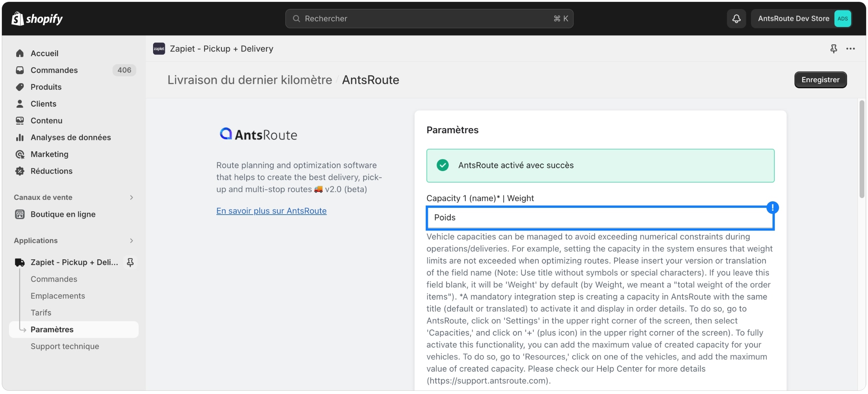Focus the Rechercher search bar

click(x=429, y=18)
